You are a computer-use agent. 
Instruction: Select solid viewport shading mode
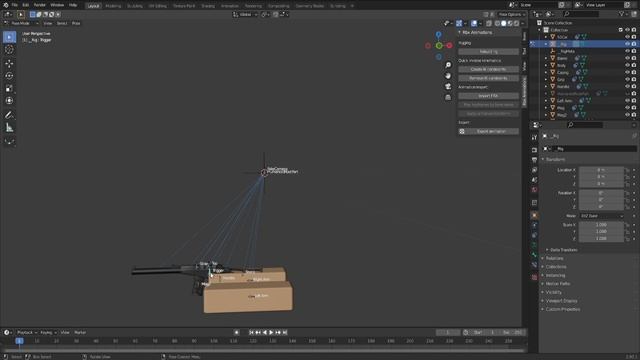pos(504,23)
